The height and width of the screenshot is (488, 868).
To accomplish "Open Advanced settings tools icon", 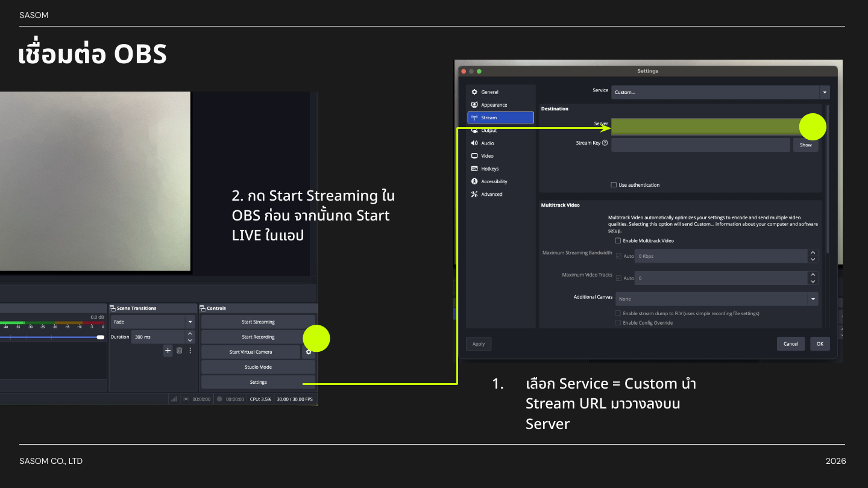I will coord(474,194).
